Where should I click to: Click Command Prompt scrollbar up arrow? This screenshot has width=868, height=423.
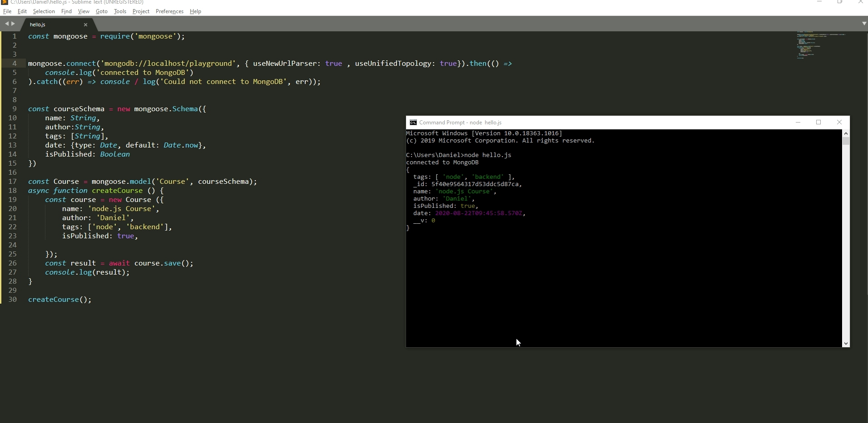coord(846,133)
